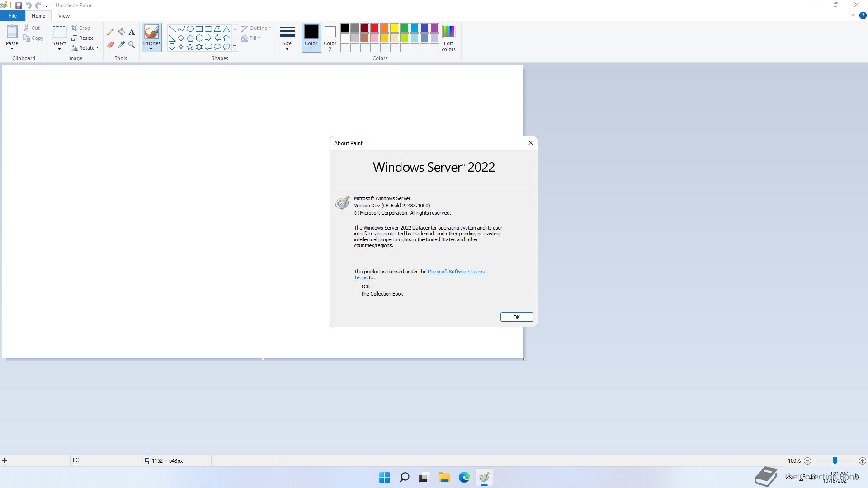Switch to the View tab
The height and width of the screenshot is (488, 868).
pyautogui.click(x=64, y=16)
